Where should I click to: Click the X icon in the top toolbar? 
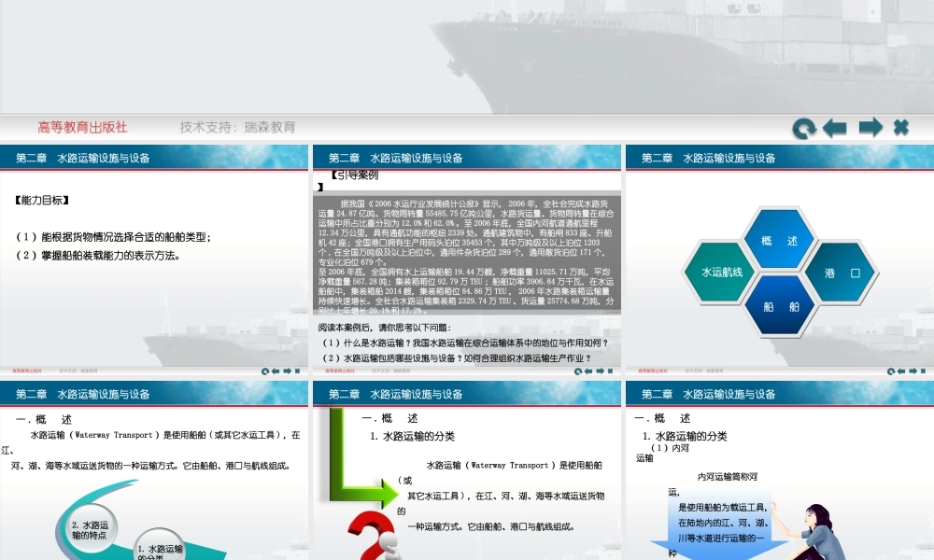pos(899,126)
